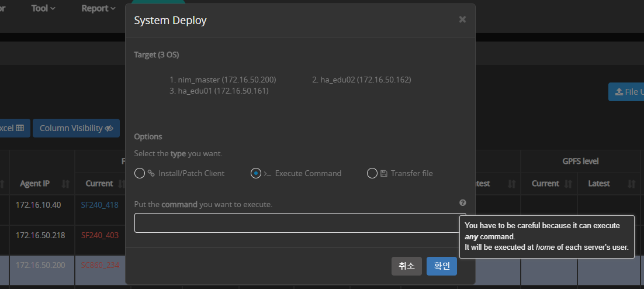The height and width of the screenshot is (289, 644).
Task: Click the Column Visibility button
Action: click(76, 128)
